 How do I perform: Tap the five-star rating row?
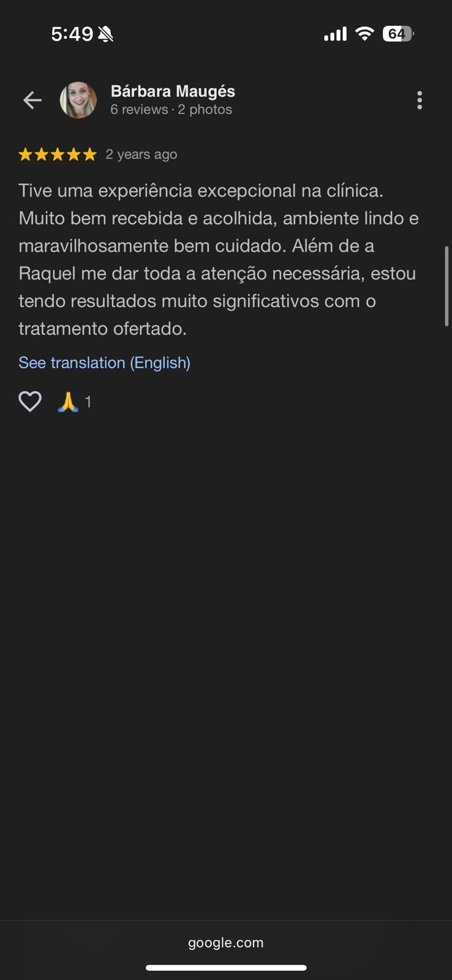pos(58,154)
